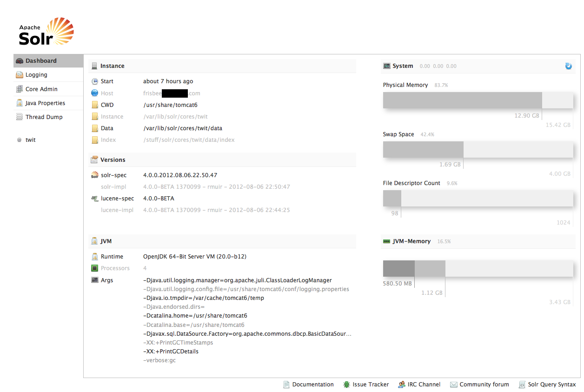Go to Java Properties

pyautogui.click(x=45, y=103)
